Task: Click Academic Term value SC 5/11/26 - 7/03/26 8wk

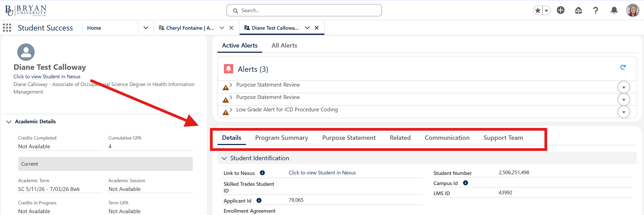Action: pyautogui.click(x=49, y=189)
